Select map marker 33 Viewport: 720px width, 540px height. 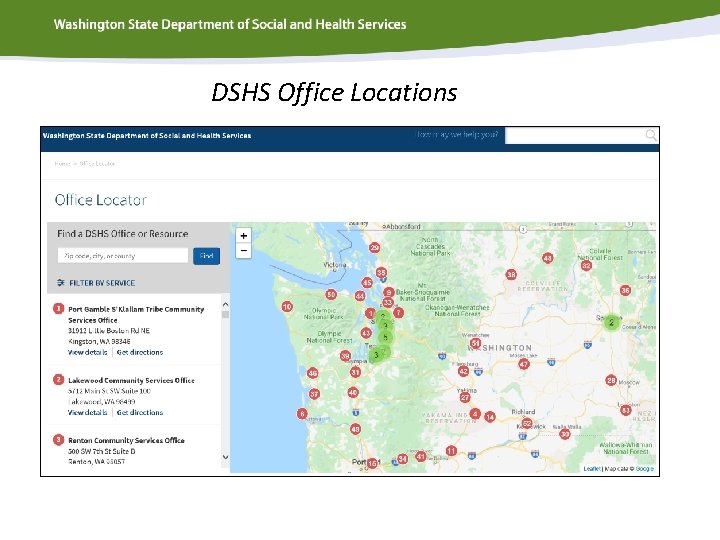coord(388,303)
